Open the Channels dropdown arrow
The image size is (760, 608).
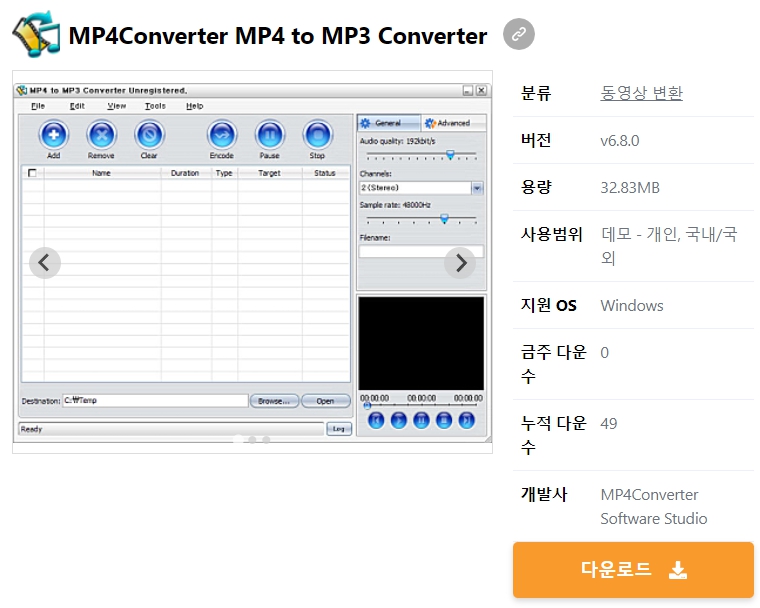477,188
